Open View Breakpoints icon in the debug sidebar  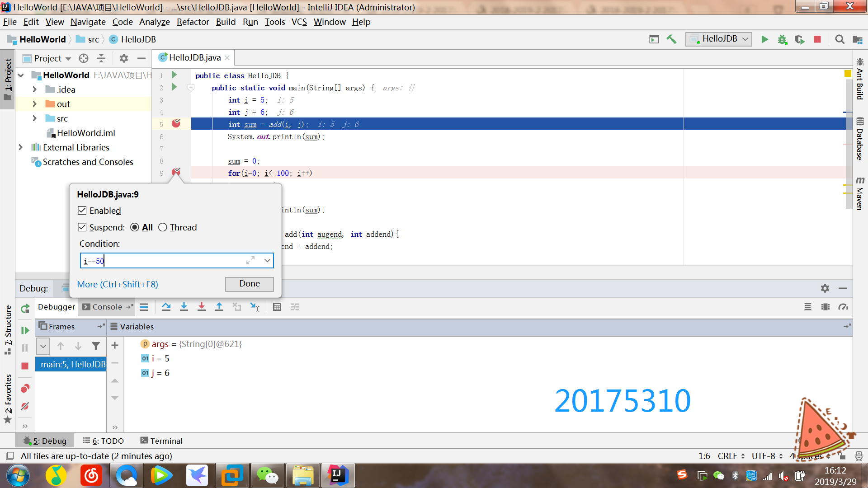click(x=25, y=388)
